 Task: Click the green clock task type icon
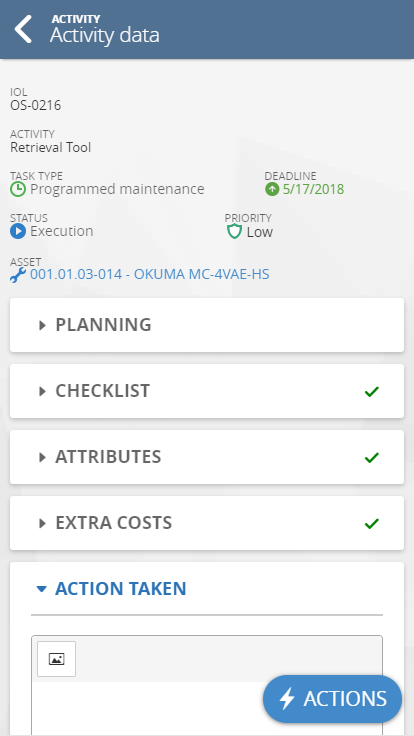tap(18, 190)
